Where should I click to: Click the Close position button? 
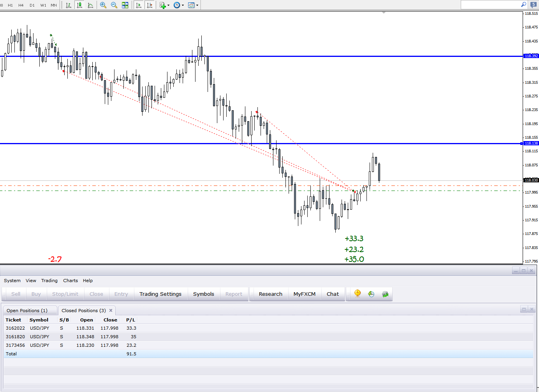96,294
